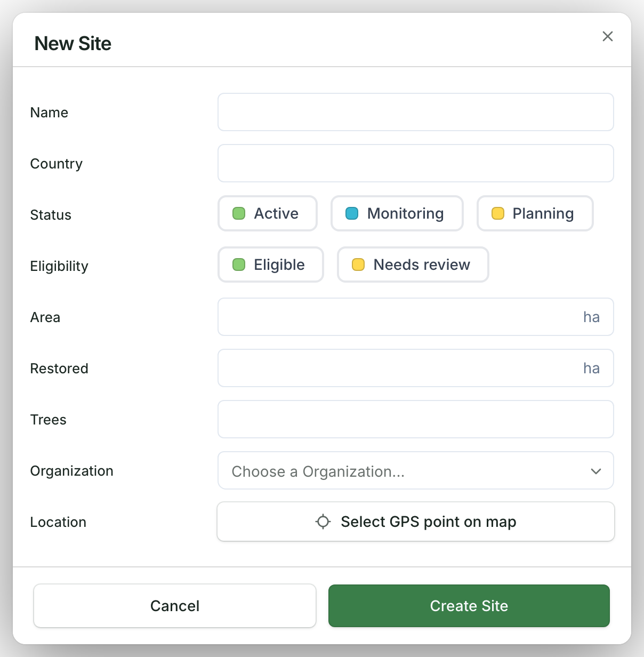This screenshot has height=657, width=644.
Task: Choose Needs review eligibility option
Action: click(x=413, y=265)
